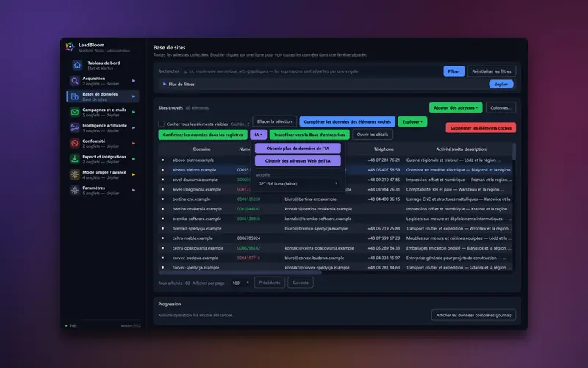Click the Précédente pagination button
Screen dimensions: 588x368
[269, 283]
